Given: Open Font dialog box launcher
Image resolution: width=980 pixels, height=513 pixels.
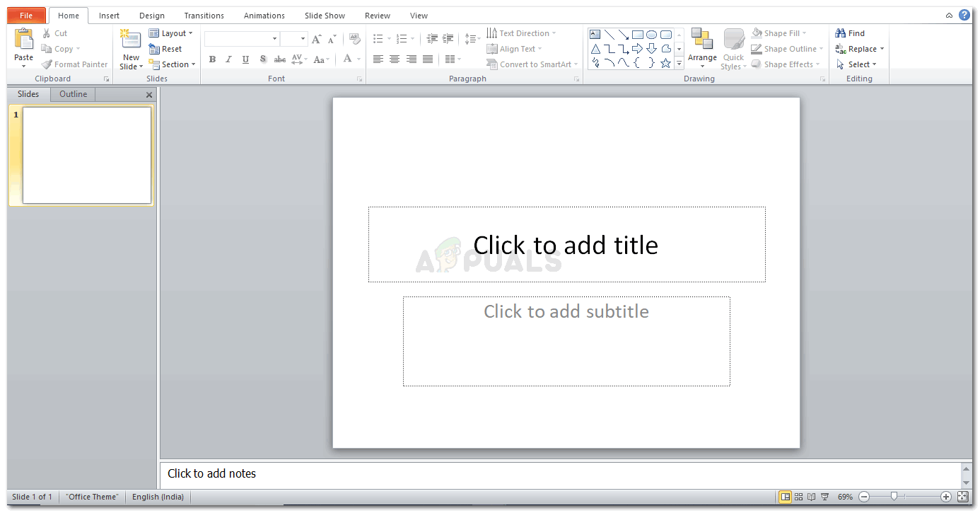Looking at the screenshot, I should [x=359, y=79].
